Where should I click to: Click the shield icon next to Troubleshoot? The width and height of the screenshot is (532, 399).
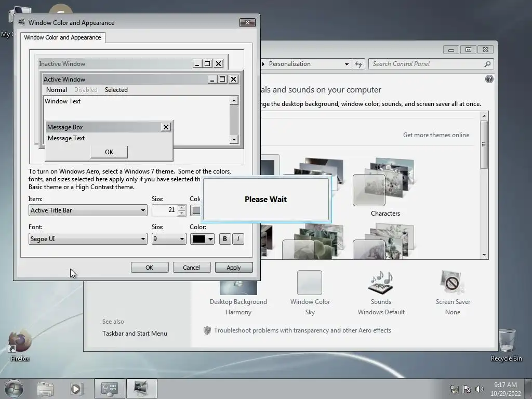click(x=207, y=330)
